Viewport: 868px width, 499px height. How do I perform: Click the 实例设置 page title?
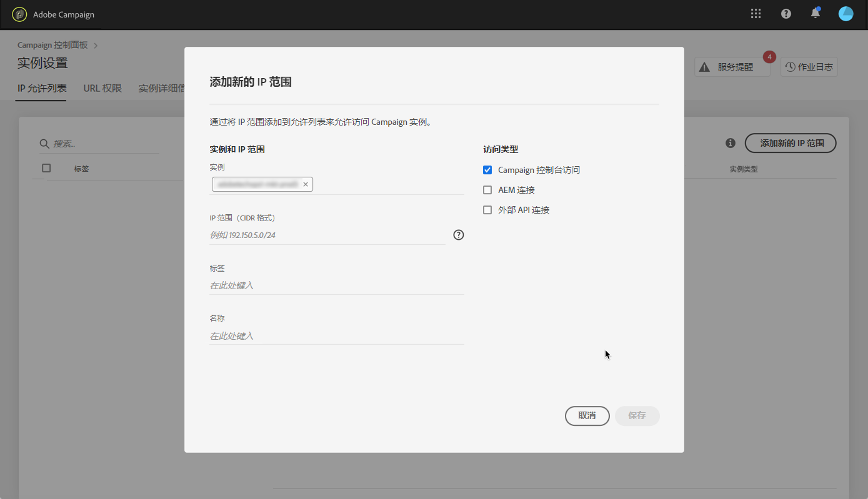pyautogui.click(x=42, y=63)
